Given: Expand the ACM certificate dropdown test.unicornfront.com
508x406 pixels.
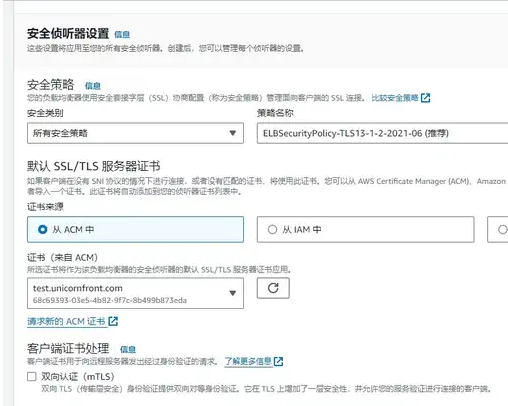Looking at the screenshot, I should (x=135, y=293).
